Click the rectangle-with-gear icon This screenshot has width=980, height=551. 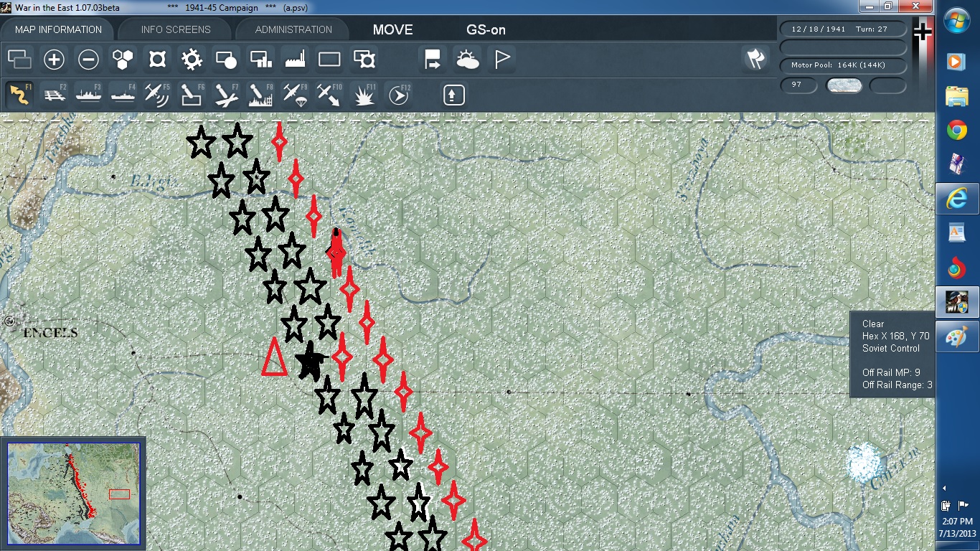[x=364, y=60]
